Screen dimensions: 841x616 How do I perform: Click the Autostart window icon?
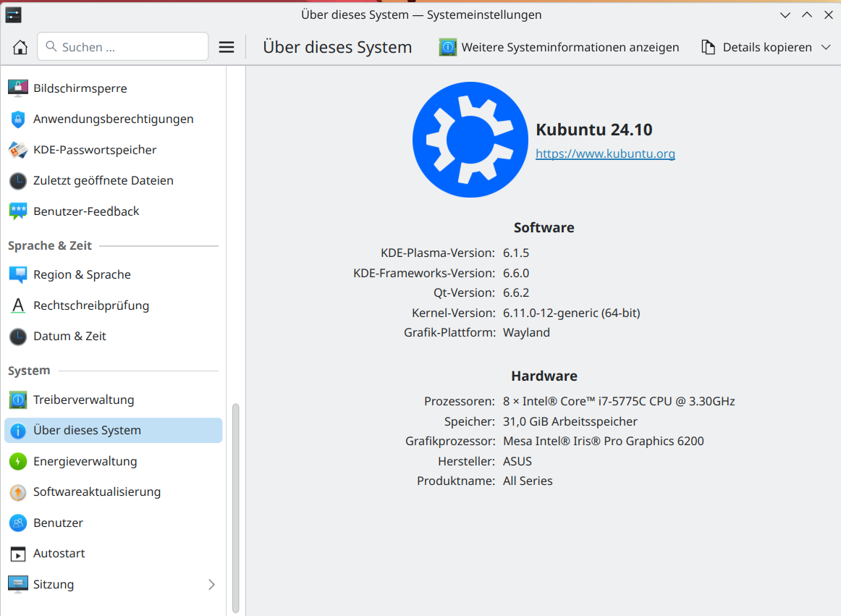coord(17,554)
